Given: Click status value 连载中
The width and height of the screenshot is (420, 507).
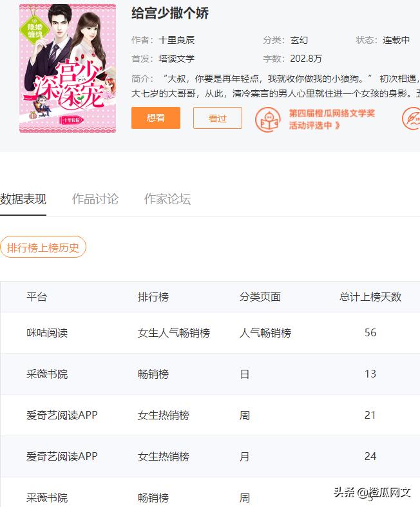Looking at the screenshot, I should pyautogui.click(x=396, y=40).
